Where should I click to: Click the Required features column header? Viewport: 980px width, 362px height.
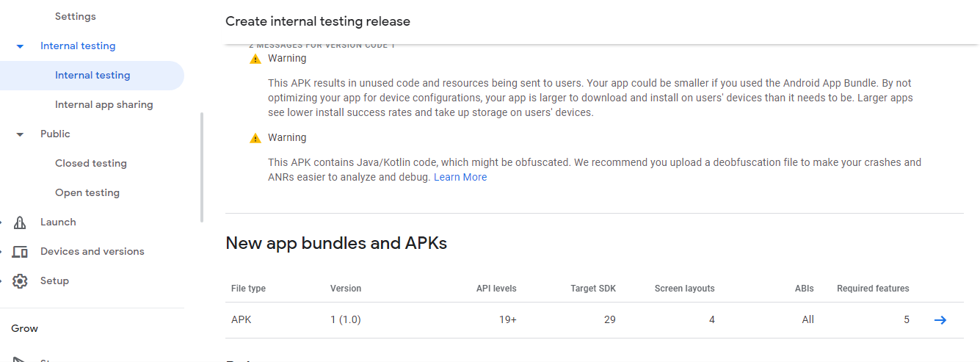[873, 289]
